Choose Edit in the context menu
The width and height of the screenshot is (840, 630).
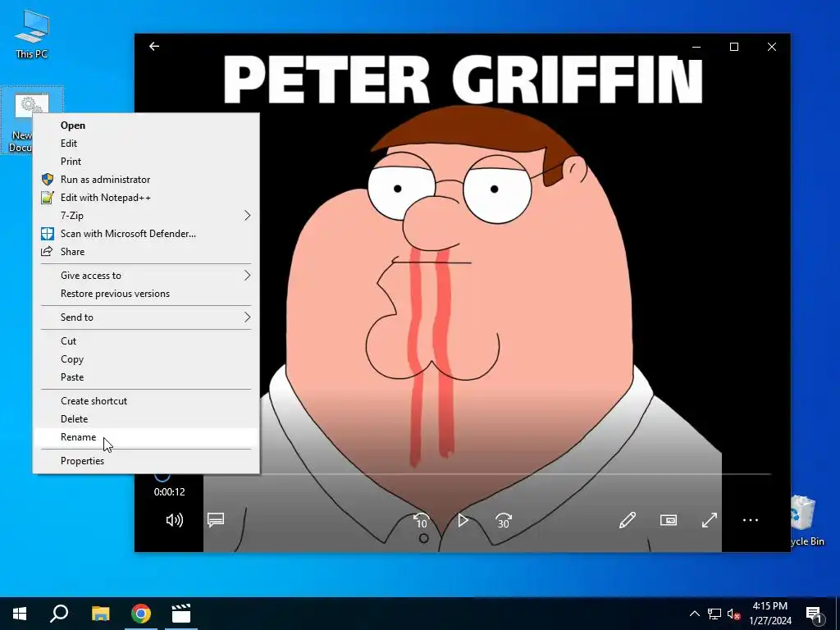[x=146, y=144]
